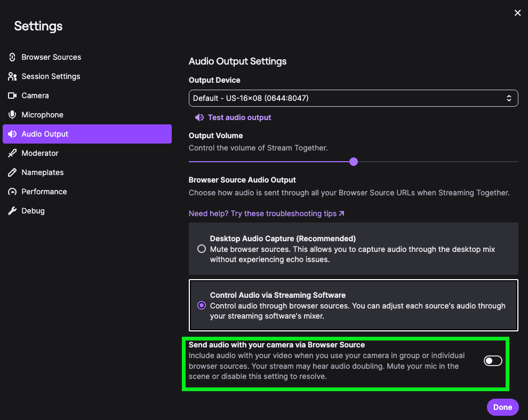Switch to the Session Settings label

pyautogui.click(x=51, y=76)
